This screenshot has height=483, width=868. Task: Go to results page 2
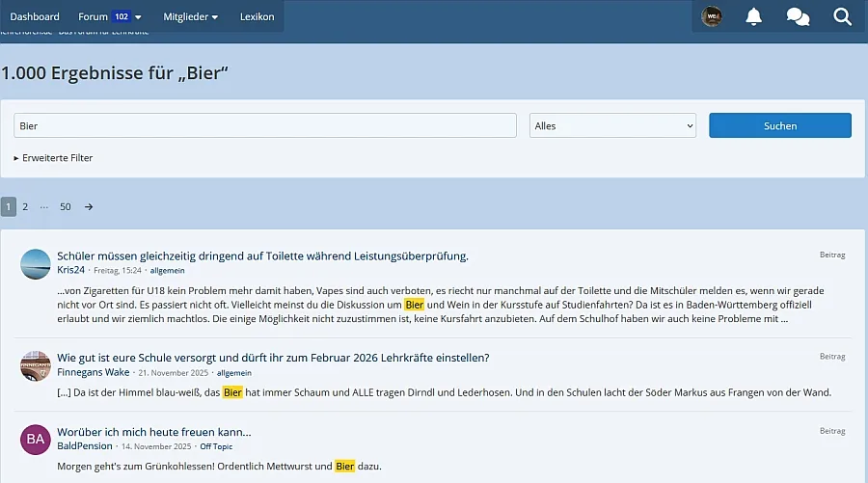coord(25,206)
